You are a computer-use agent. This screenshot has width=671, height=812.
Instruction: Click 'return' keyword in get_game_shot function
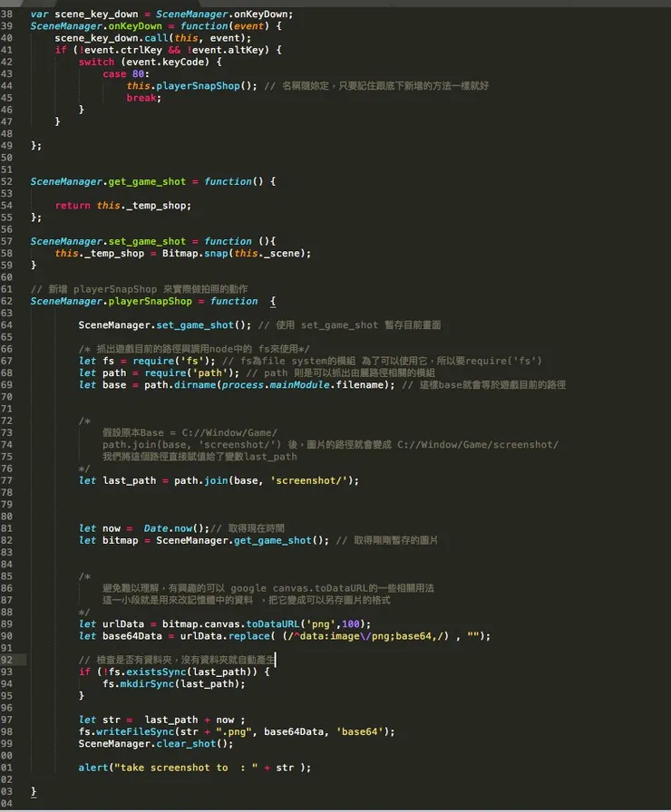pyautogui.click(x=73, y=206)
